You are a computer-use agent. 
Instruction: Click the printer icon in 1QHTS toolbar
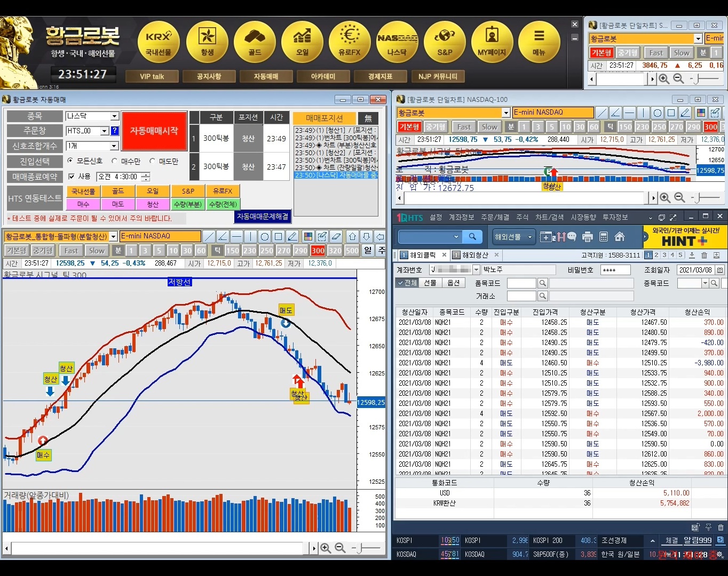[x=588, y=237]
